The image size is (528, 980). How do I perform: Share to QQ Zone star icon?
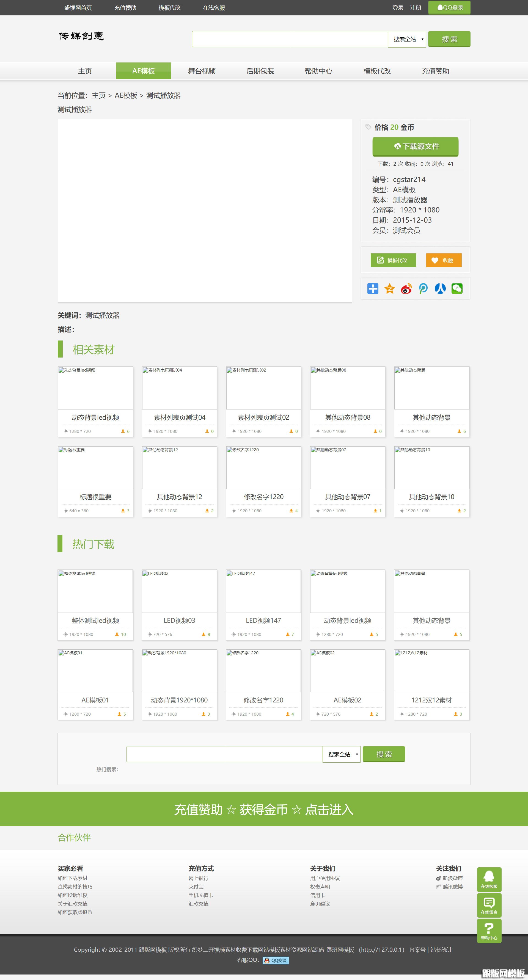389,289
